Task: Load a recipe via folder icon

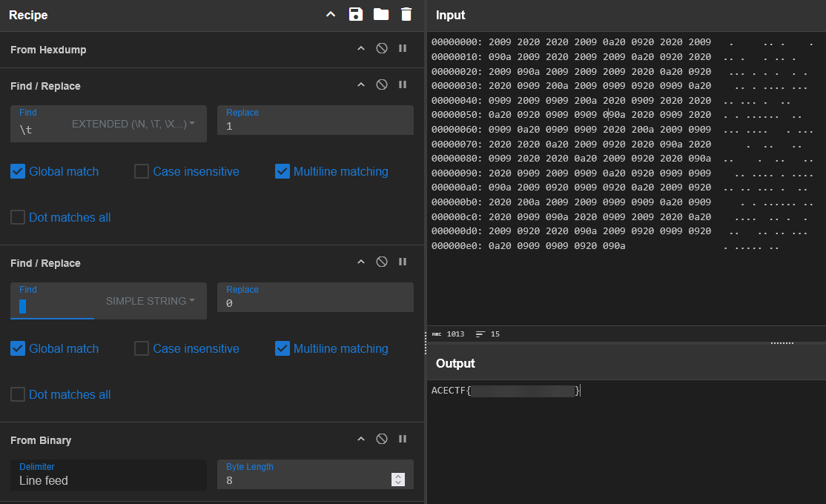Action: tap(381, 15)
